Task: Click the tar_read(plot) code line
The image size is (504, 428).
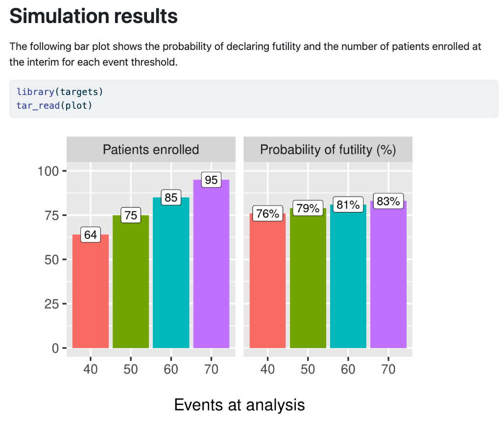Action: click(x=54, y=105)
